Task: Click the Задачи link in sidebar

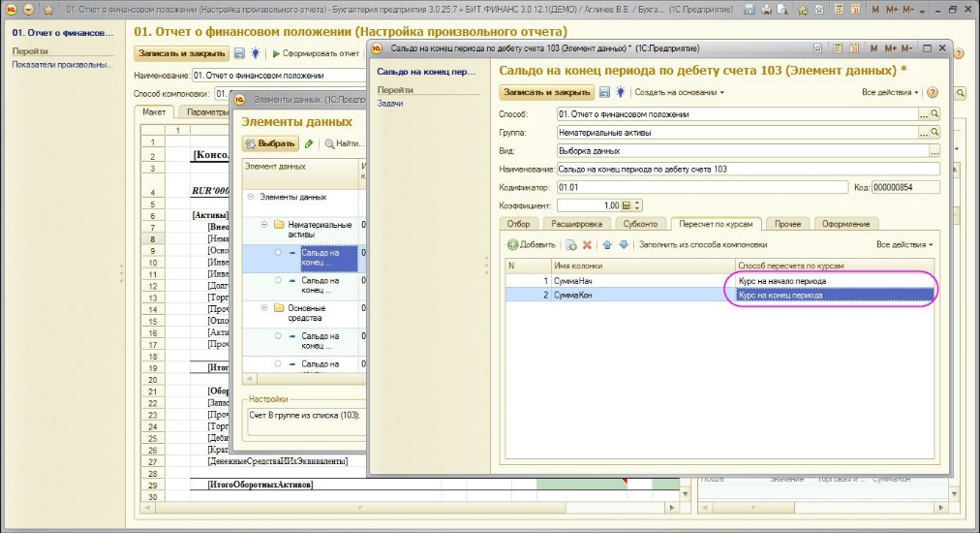Action: point(390,103)
